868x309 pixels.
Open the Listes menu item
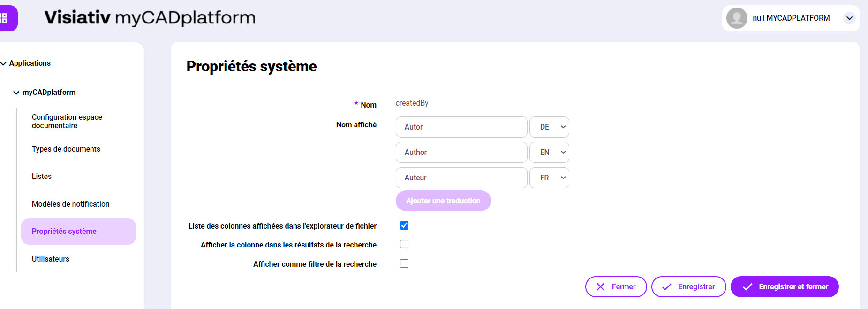(x=42, y=176)
